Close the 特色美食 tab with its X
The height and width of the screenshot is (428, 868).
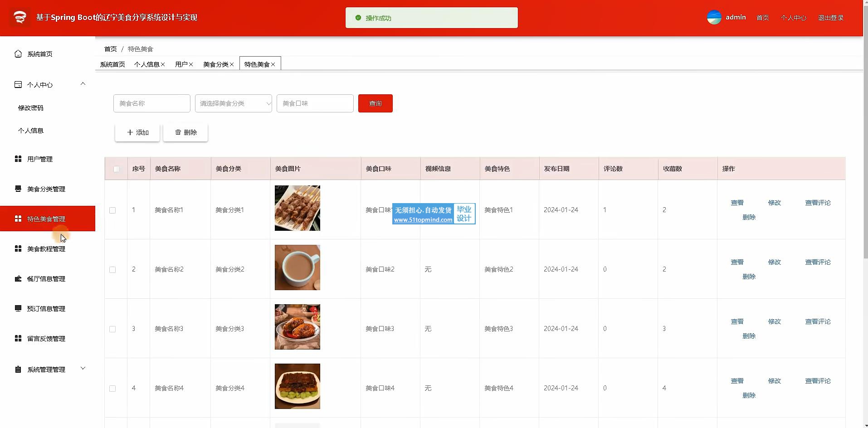273,64
